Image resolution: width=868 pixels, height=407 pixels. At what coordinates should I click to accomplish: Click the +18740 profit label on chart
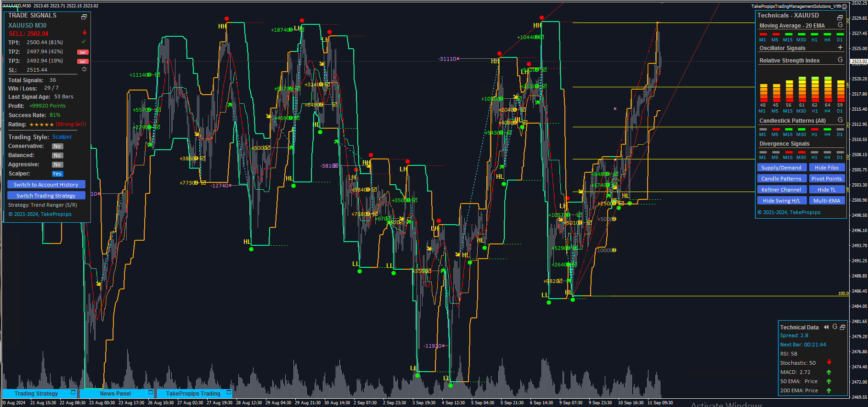(x=281, y=30)
